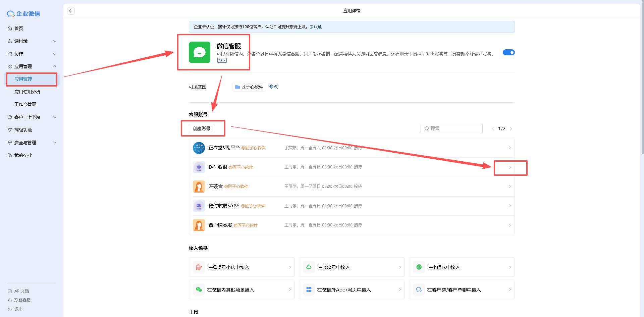The height and width of the screenshot is (317, 644).
Task: Open 在客户群/客户单聊中接入 card
Action: click(x=462, y=289)
